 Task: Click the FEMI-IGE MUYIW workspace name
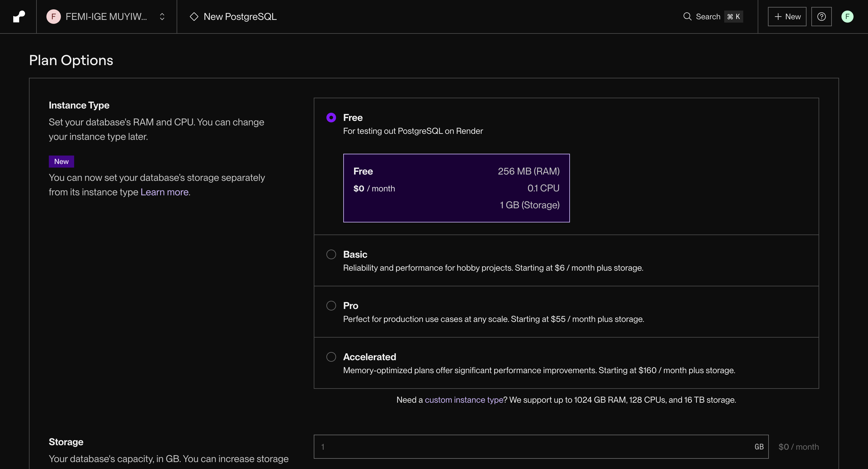106,17
